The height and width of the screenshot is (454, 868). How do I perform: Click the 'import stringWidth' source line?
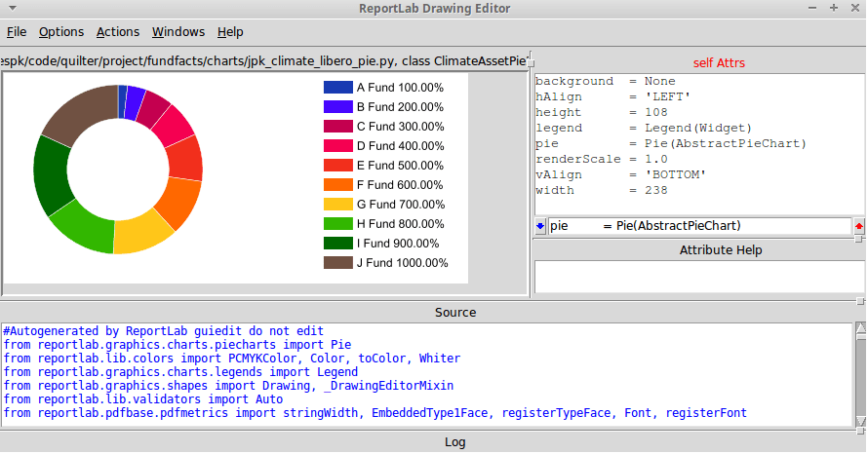(x=375, y=412)
